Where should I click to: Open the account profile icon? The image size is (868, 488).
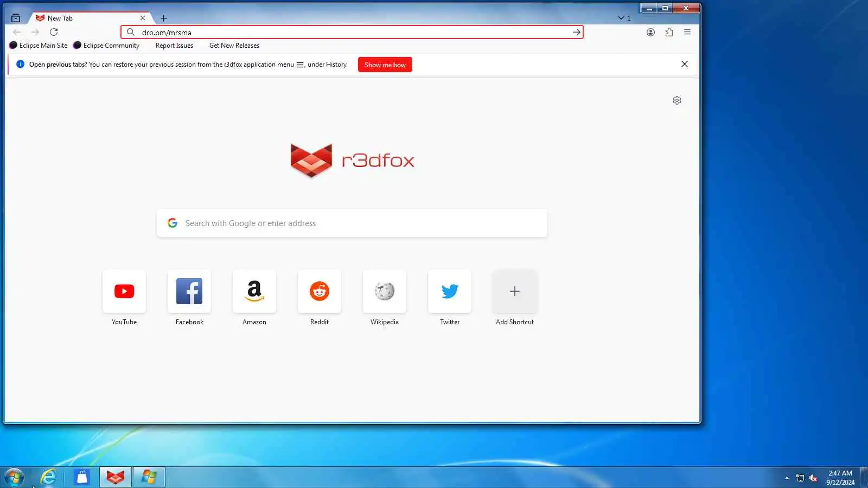[x=650, y=32]
